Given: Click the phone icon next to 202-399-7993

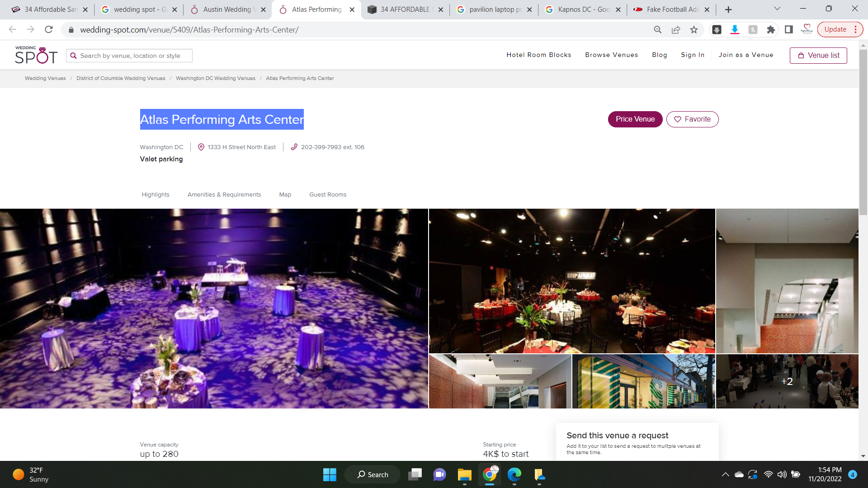Looking at the screenshot, I should (x=294, y=147).
